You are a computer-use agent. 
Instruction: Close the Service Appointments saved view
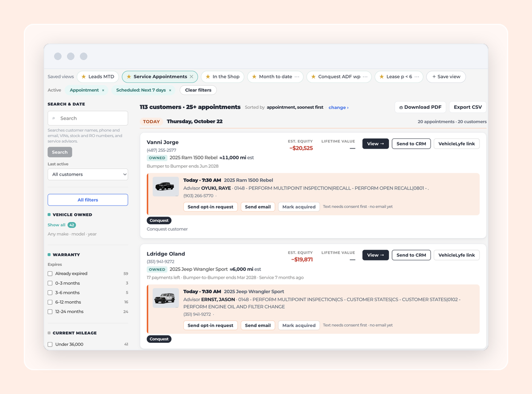[192, 77]
